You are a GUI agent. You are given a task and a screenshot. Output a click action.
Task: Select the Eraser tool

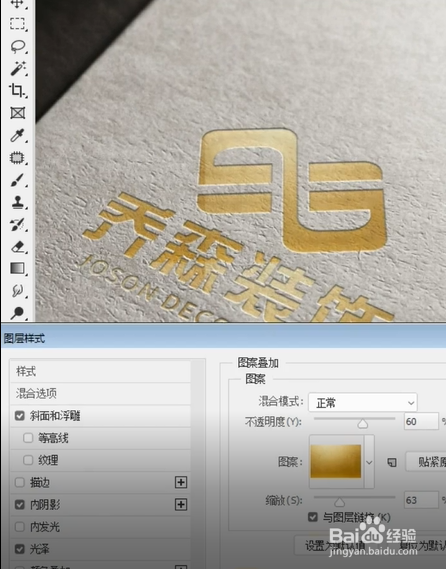17,247
